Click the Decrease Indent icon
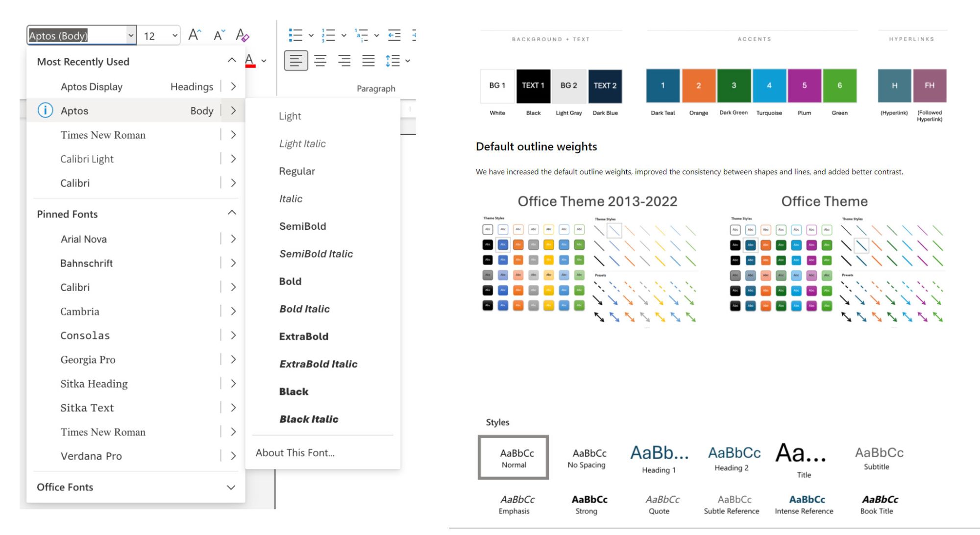This screenshot has height=535, width=980. [394, 35]
